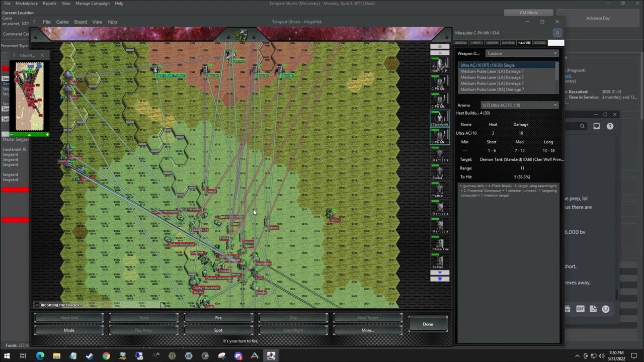Click the search icon in the chat window

point(582,126)
